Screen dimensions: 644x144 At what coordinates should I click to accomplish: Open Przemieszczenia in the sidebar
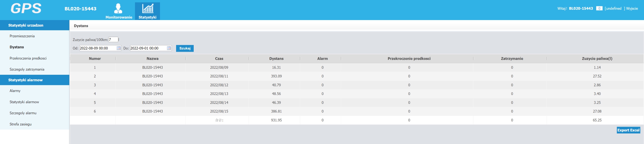tap(22, 36)
